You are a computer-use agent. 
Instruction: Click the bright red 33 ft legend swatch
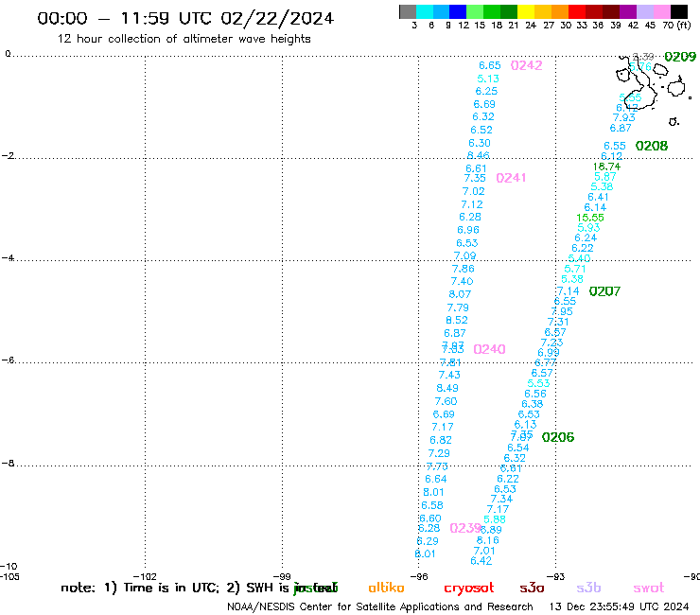(577, 11)
